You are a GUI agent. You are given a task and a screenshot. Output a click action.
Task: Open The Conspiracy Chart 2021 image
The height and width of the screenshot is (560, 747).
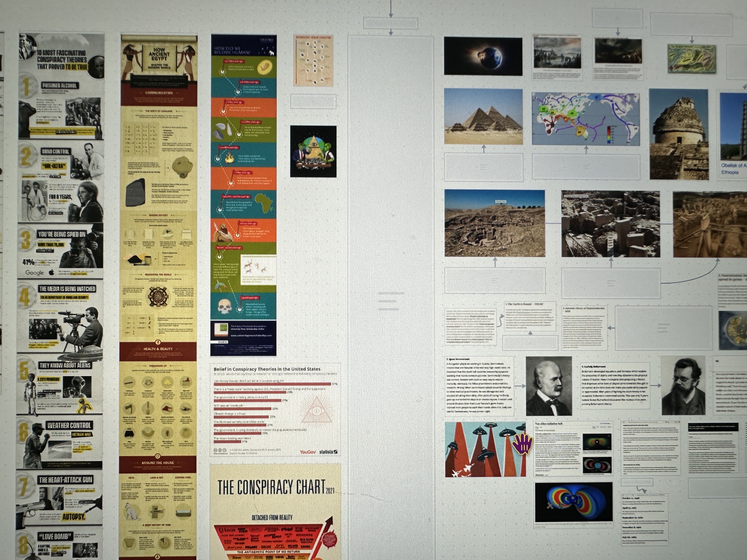[x=275, y=512]
